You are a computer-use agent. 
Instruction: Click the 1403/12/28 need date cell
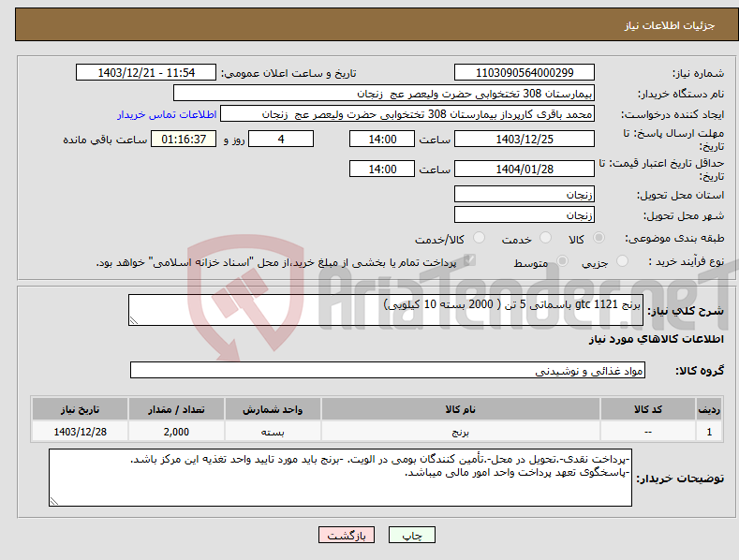[81, 432]
